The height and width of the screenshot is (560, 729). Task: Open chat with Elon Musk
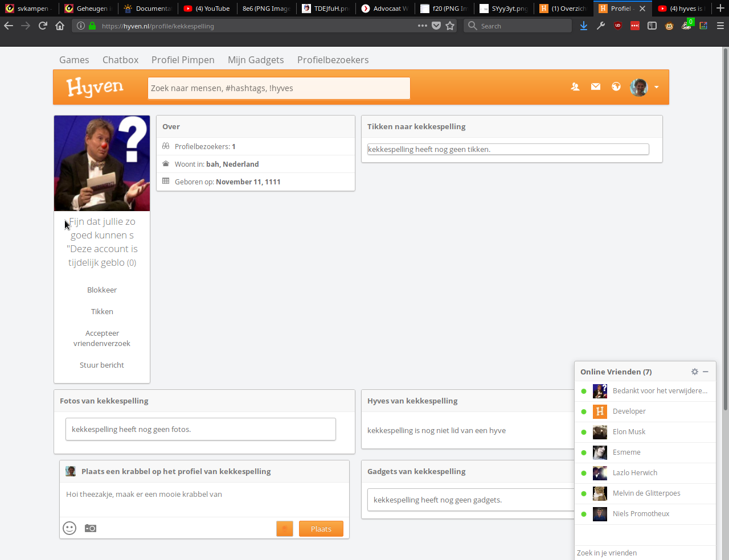[x=629, y=432]
